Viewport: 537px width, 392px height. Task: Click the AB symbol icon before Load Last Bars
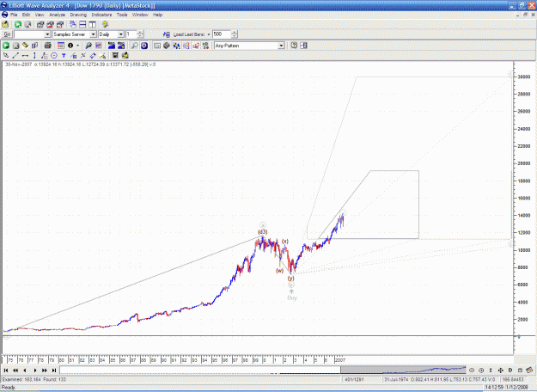167,34
